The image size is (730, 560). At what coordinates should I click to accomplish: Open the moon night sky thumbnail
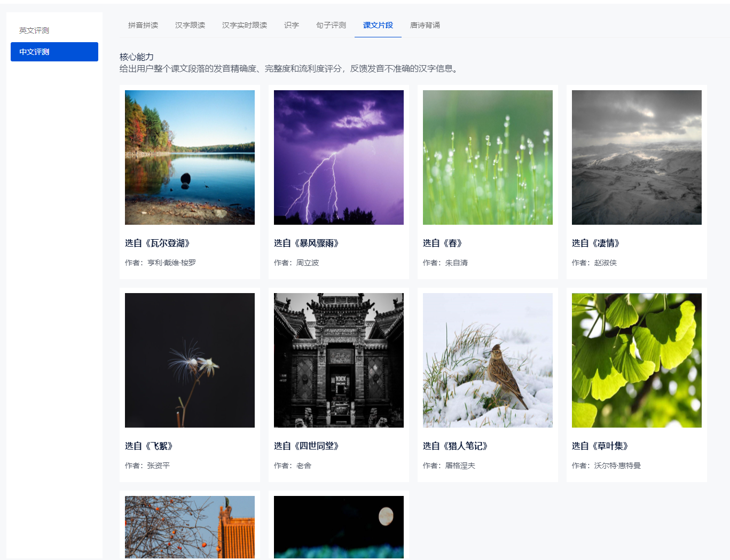pyautogui.click(x=339, y=527)
